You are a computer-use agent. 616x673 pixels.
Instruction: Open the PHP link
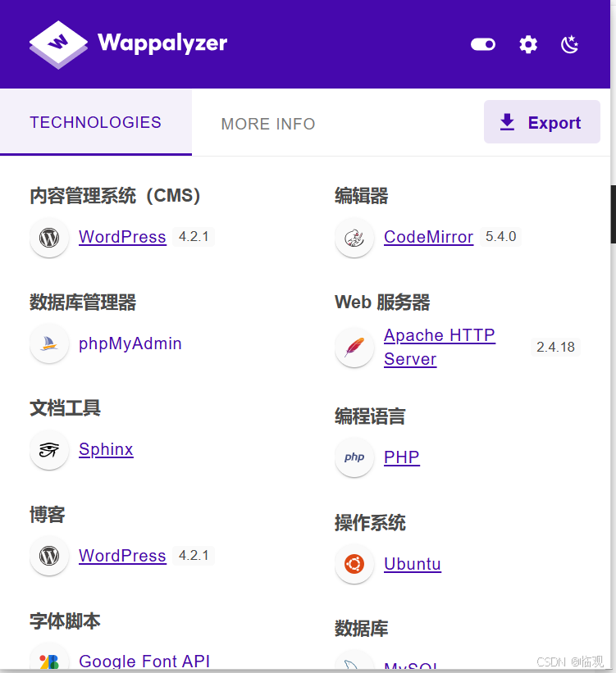coord(402,457)
